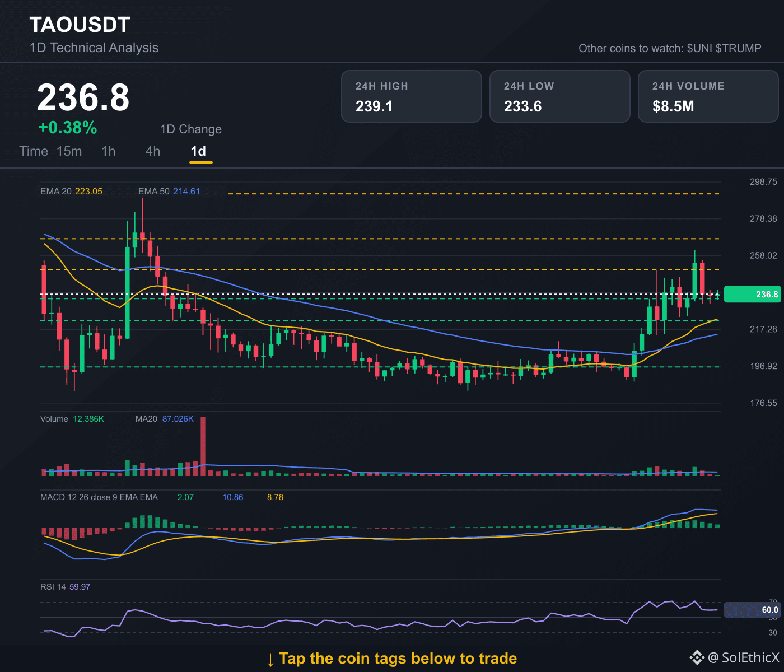Click the 258.02 price axis label

[x=763, y=255]
